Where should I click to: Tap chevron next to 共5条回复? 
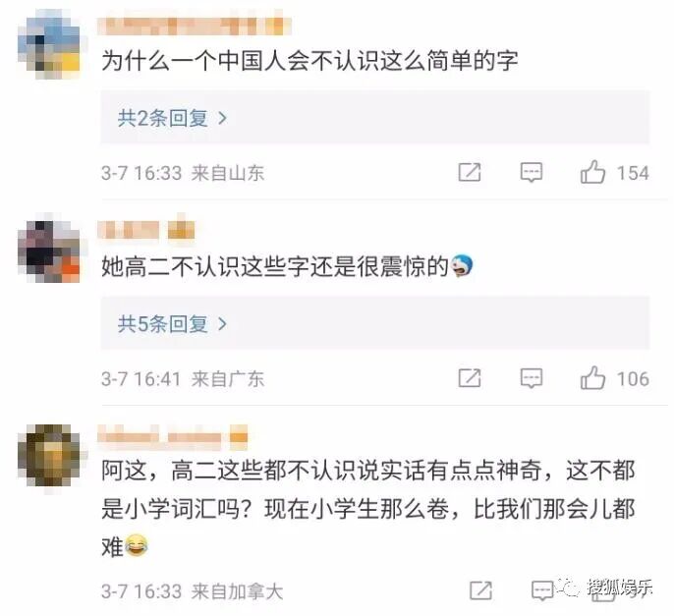[x=222, y=323]
